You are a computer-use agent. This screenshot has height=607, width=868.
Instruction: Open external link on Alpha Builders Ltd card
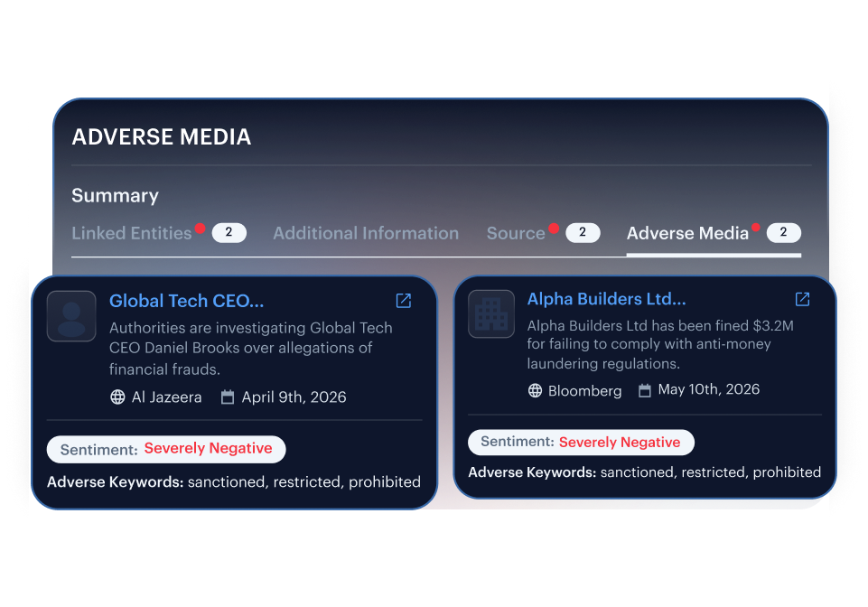tap(802, 299)
